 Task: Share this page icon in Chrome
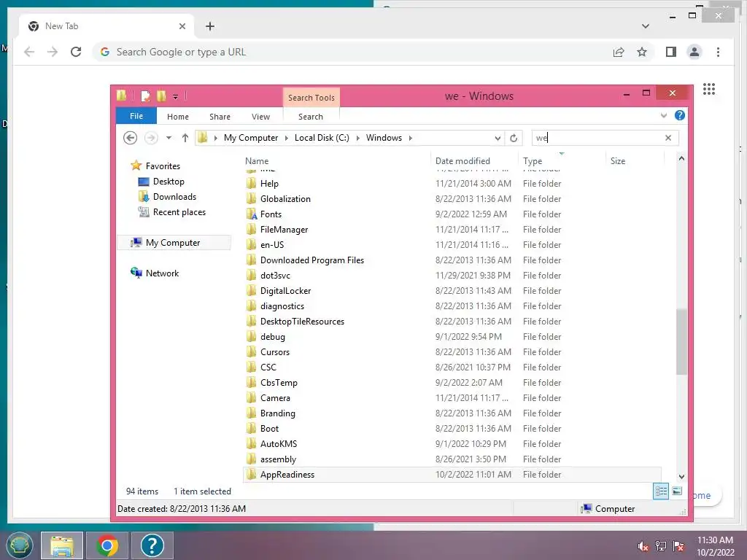click(x=619, y=52)
